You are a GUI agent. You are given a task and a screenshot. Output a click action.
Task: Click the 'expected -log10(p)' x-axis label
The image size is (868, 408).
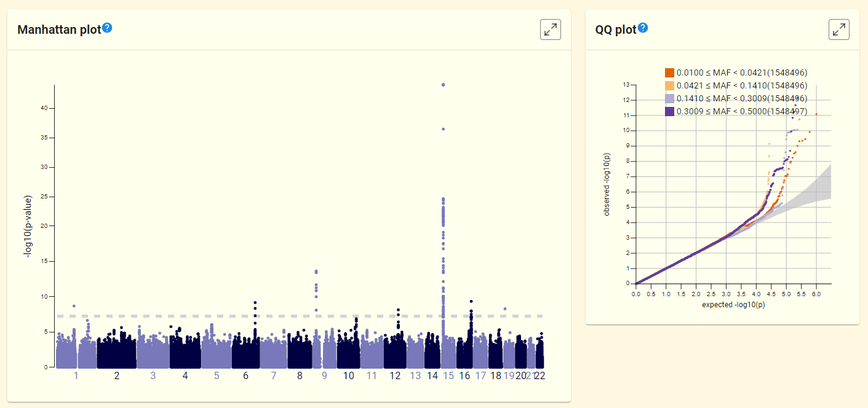[x=733, y=305]
